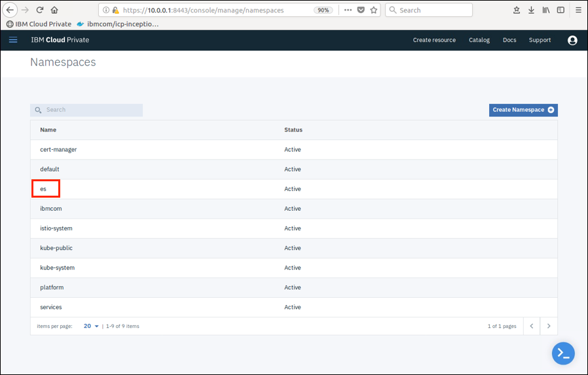Go to previous page of namespaces
This screenshot has height=375, width=588.
[532, 326]
